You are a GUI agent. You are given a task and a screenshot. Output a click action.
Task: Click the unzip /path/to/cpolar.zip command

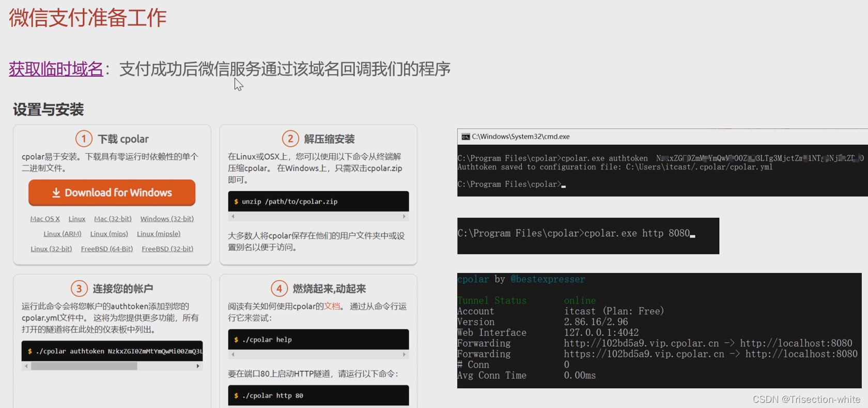click(x=289, y=202)
